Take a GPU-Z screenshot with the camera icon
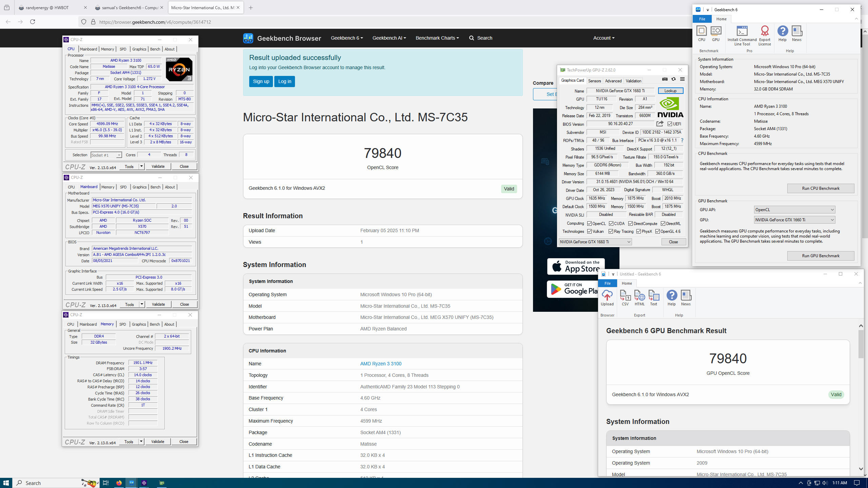The image size is (868, 488). 665,79
